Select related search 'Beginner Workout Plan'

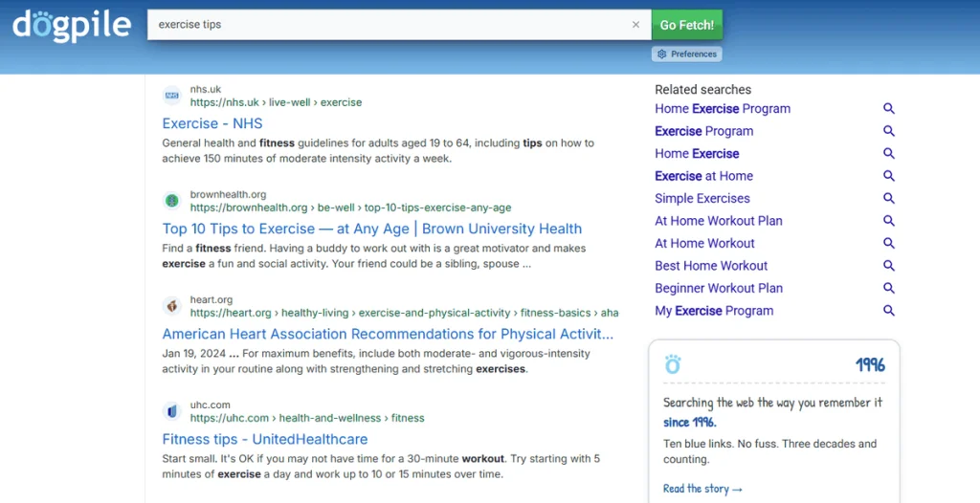click(x=719, y=289)
